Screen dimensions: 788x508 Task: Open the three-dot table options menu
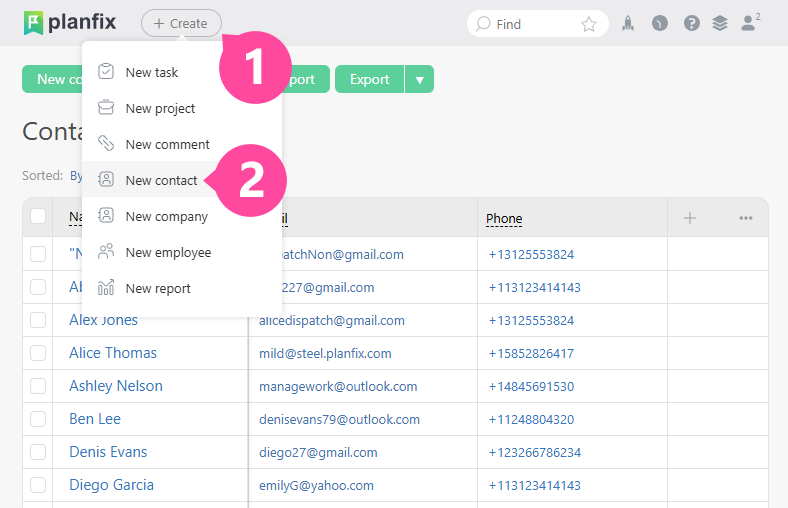pos(745,218)
